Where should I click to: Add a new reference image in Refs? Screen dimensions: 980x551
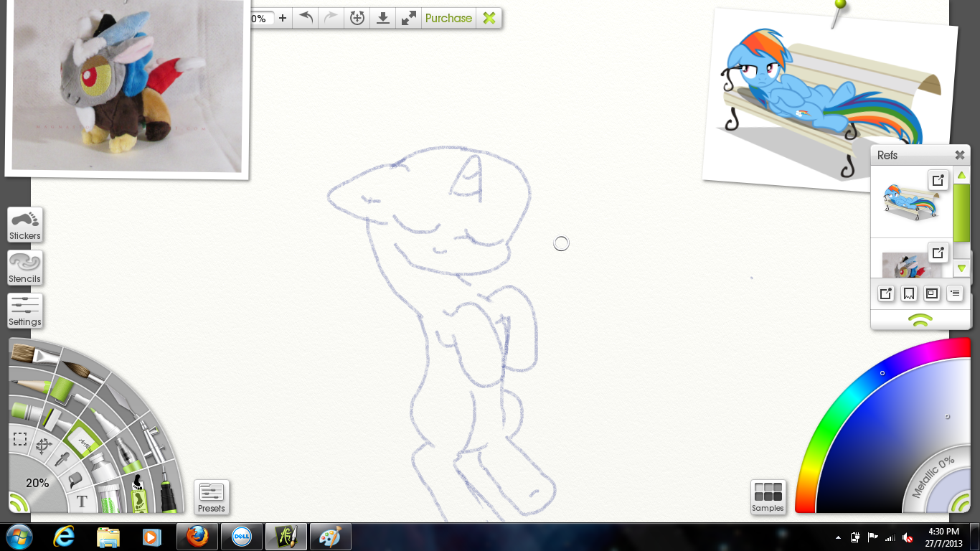click(886, 293)
